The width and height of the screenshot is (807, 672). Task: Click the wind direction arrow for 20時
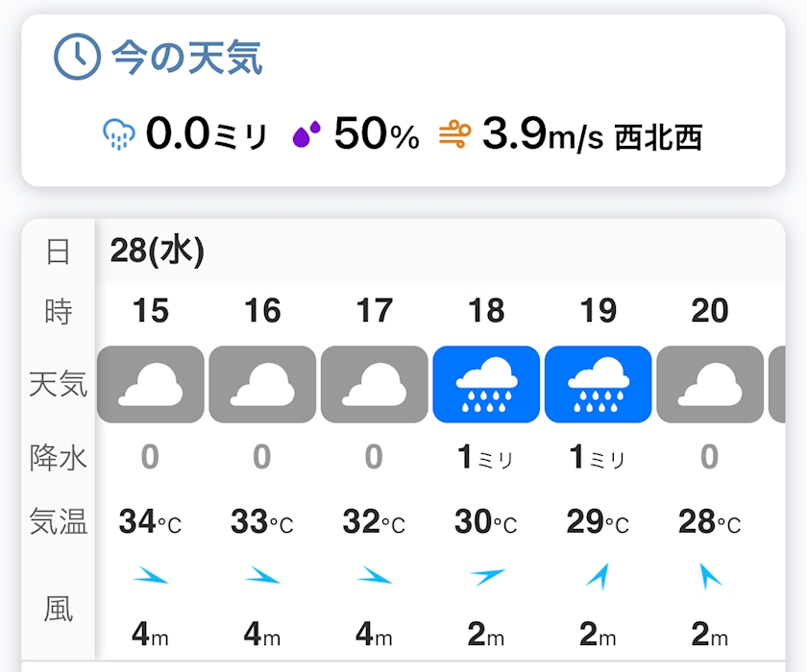710,576
